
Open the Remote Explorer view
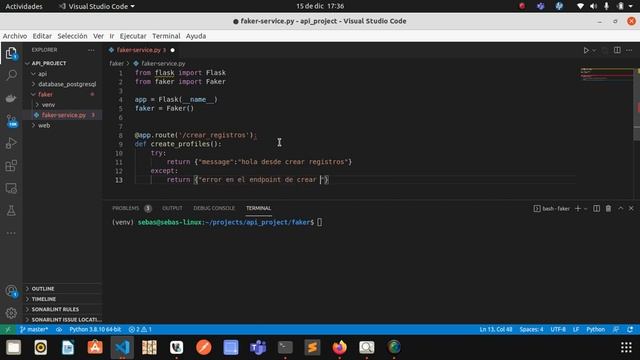(x=11, y=188)
